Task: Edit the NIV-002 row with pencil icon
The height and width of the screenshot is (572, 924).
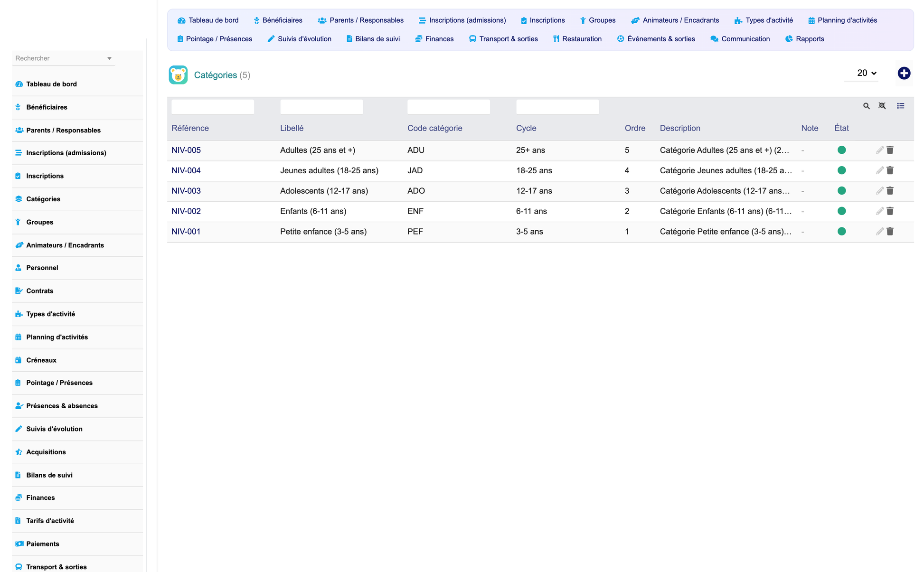Action: 879,211
